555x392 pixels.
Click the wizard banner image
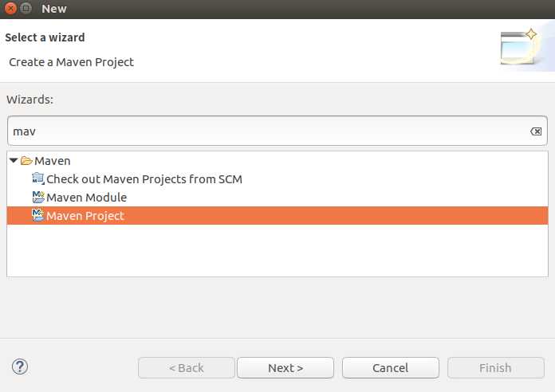coord(522,49)
